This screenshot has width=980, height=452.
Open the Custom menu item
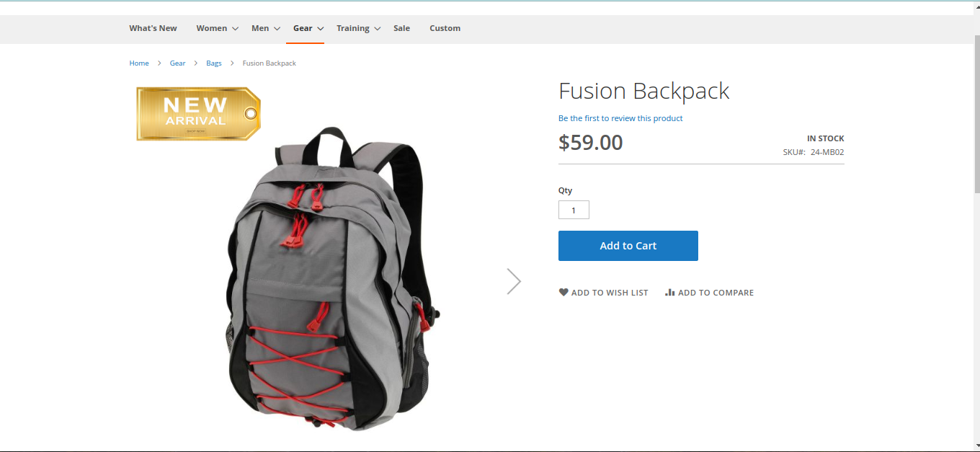[x=445, y=28]
